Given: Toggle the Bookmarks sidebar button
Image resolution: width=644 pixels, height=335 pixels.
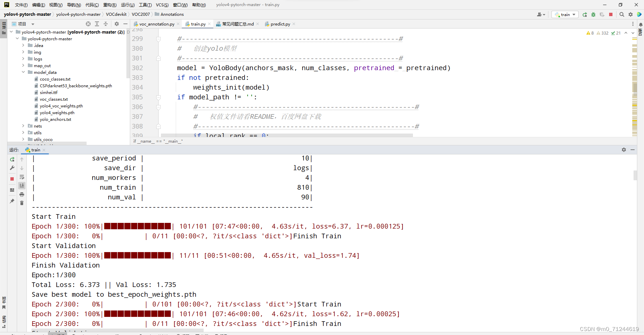Looking at the screenshot, I should (4, 303).
